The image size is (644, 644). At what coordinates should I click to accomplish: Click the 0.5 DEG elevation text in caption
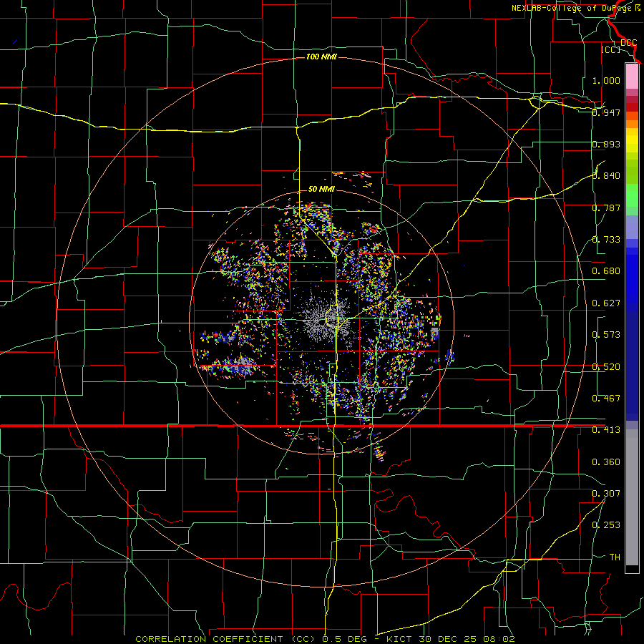(x=344, y=639)
